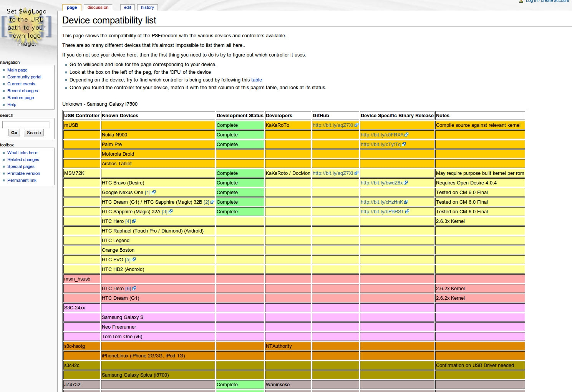This screenshot has height=392, width=572.
Task: Click the 'HTC Legend' cell
Action: click(x=158, y=241)
